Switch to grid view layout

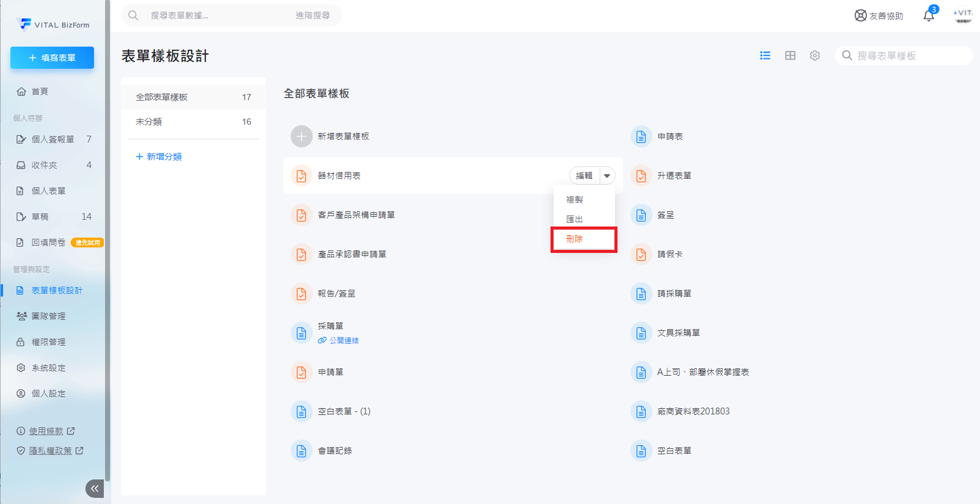click(790, 56)
